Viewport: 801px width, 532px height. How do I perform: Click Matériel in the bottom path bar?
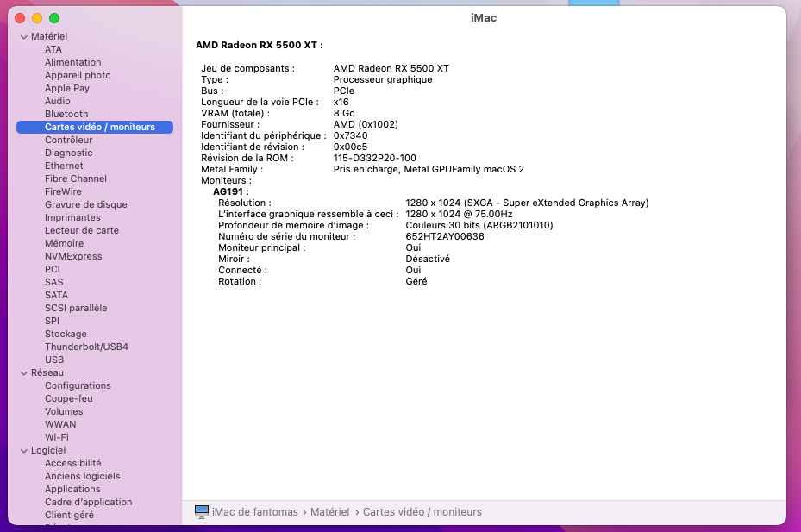pos(330,511)
